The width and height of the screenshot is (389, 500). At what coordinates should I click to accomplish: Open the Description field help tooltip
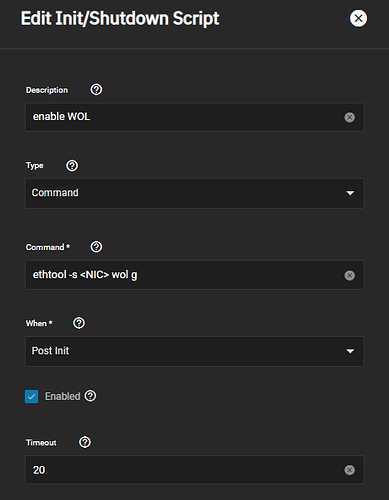[x=96, y=90]
